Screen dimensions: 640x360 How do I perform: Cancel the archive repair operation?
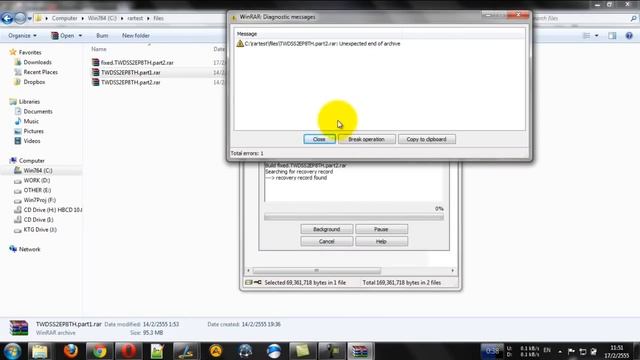click(327, 242)
